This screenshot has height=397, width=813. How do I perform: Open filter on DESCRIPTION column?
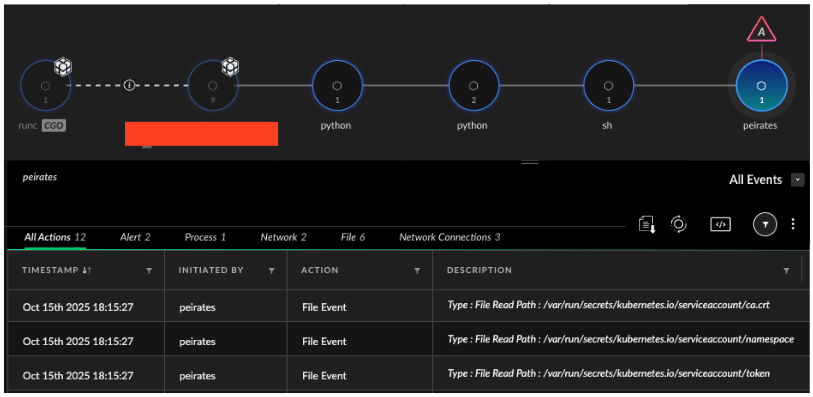(x=787, y=271)
